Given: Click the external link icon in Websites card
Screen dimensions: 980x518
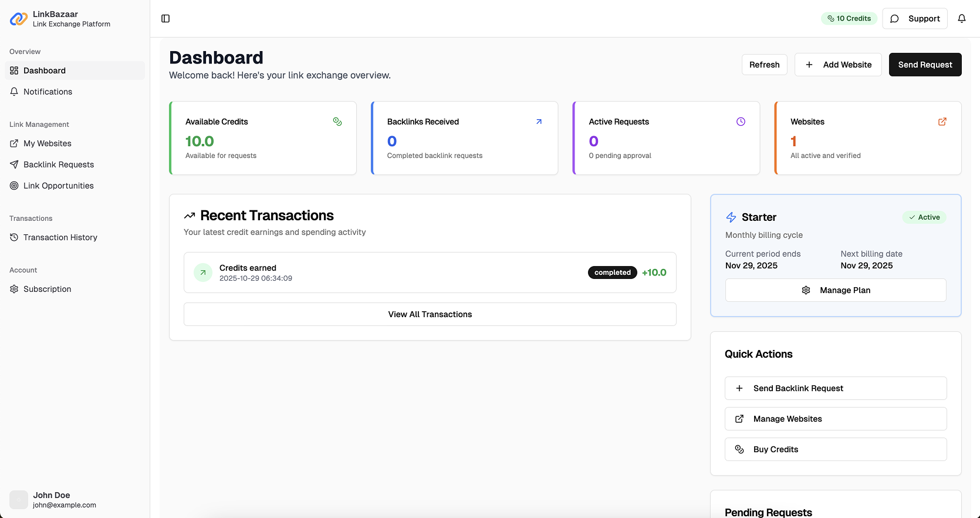Looking at the screenshot, I should [942, 122].
